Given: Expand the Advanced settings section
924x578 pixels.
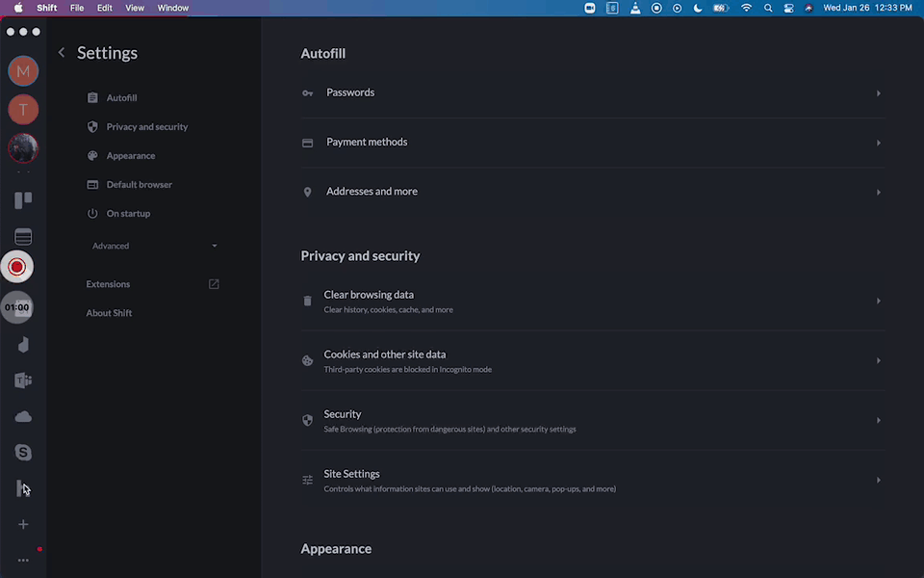Looking at the screenshot, I should point(154,246).
